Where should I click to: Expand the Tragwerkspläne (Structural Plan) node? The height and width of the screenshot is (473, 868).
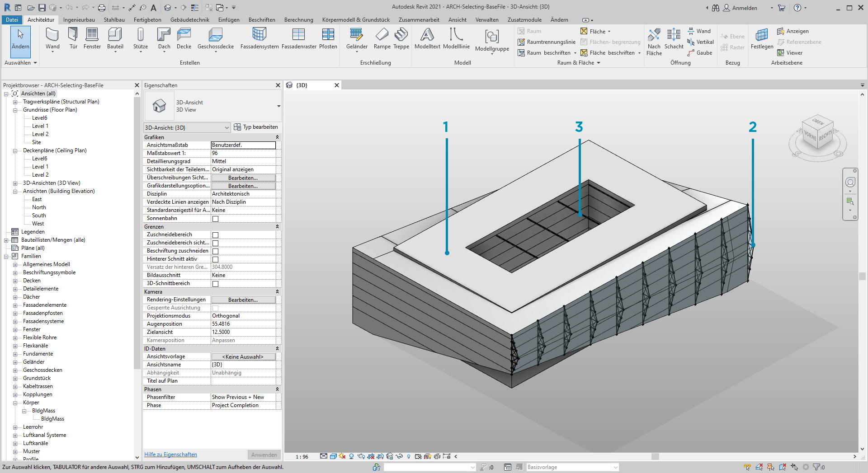point(15,102)
